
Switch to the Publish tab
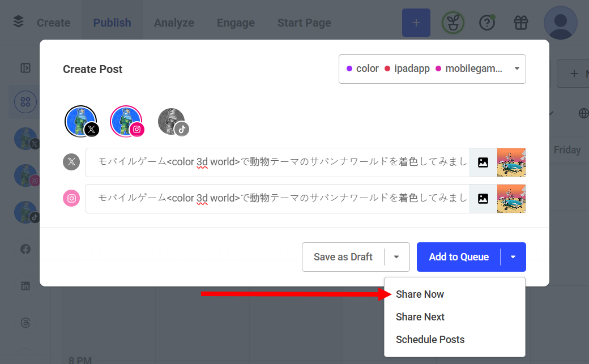112,23
